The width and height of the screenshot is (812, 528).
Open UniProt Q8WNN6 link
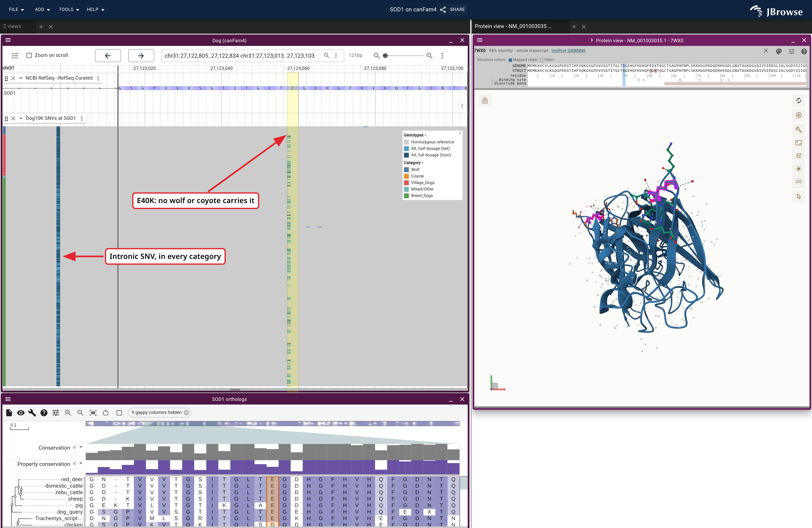coord(568,51)
